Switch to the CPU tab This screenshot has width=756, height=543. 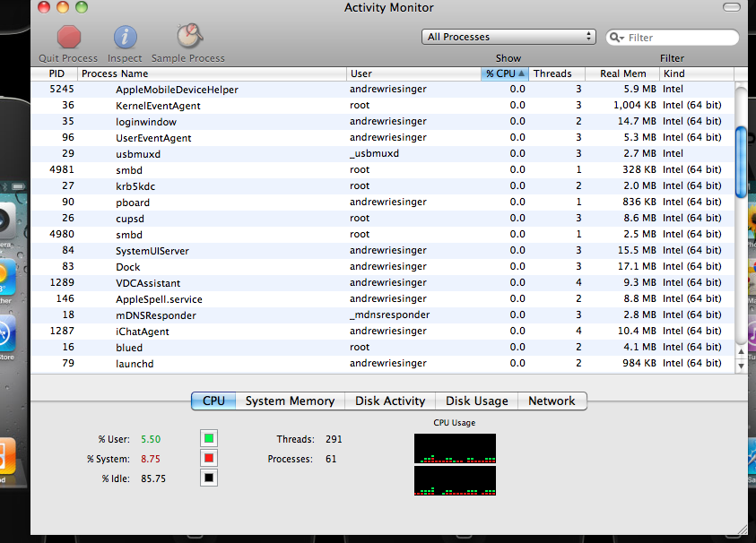click(213, 401)
